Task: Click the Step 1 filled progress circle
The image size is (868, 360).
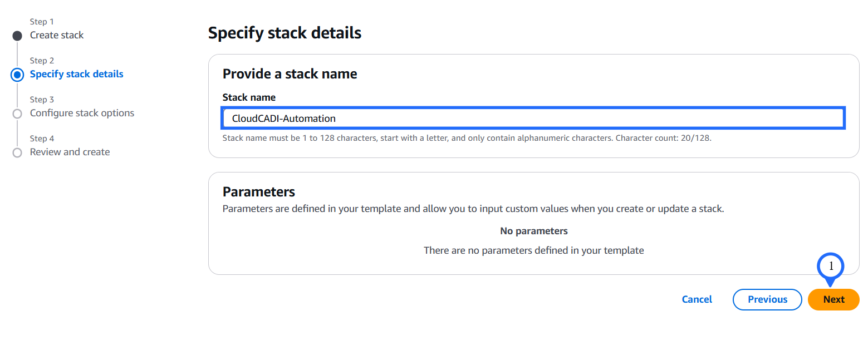Action: [x=17, y=35]
